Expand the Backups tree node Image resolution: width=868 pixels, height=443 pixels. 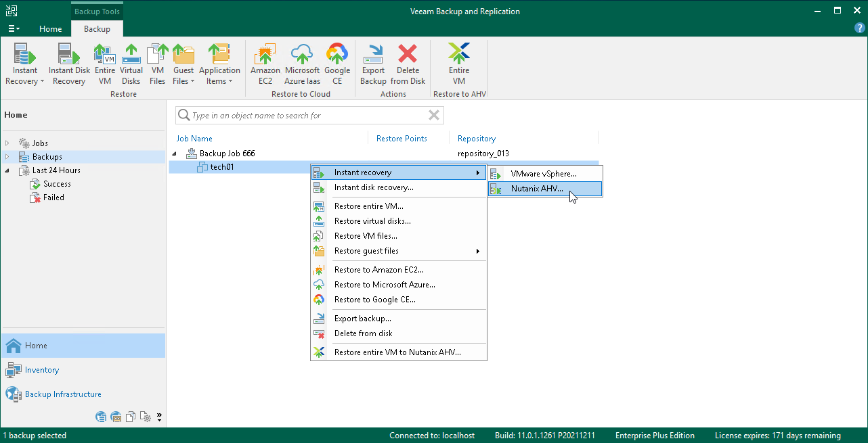[7, 157]
